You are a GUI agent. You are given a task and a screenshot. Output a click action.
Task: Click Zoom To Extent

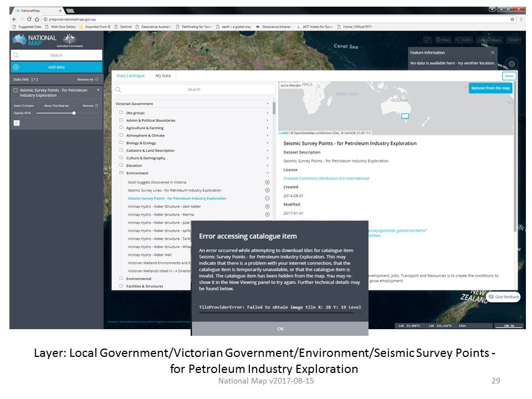click(x=23, y=106)
